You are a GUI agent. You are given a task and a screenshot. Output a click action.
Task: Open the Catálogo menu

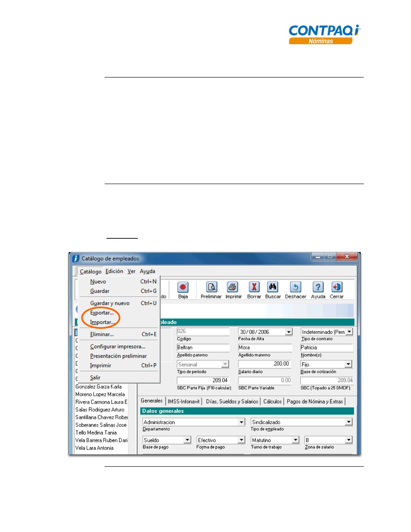(x=91, y=272)
